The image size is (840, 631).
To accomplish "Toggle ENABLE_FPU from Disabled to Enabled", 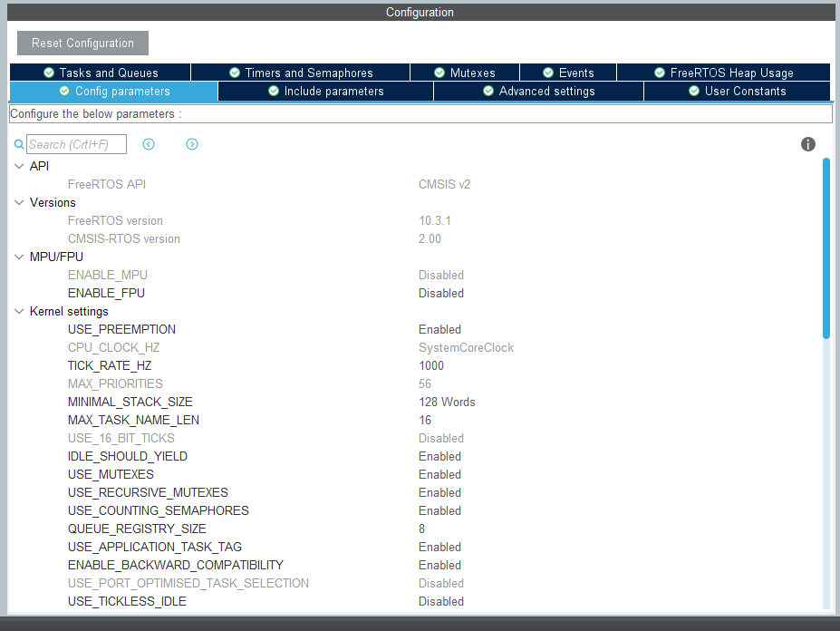I will tap(441, 293).
